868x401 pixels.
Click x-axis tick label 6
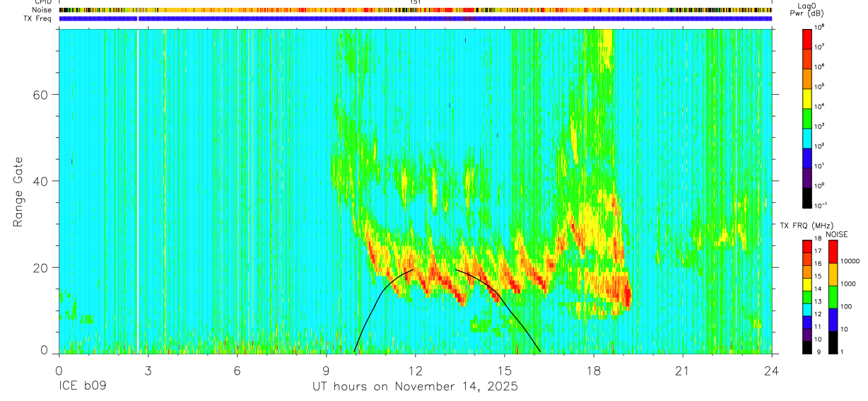coord(237,371)
